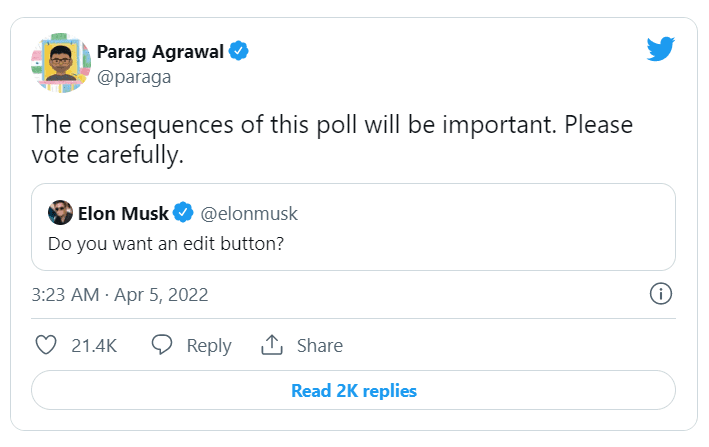The image size is (709, 447).
Task: Click the @elonmusk handle
Action: point(250,213)
